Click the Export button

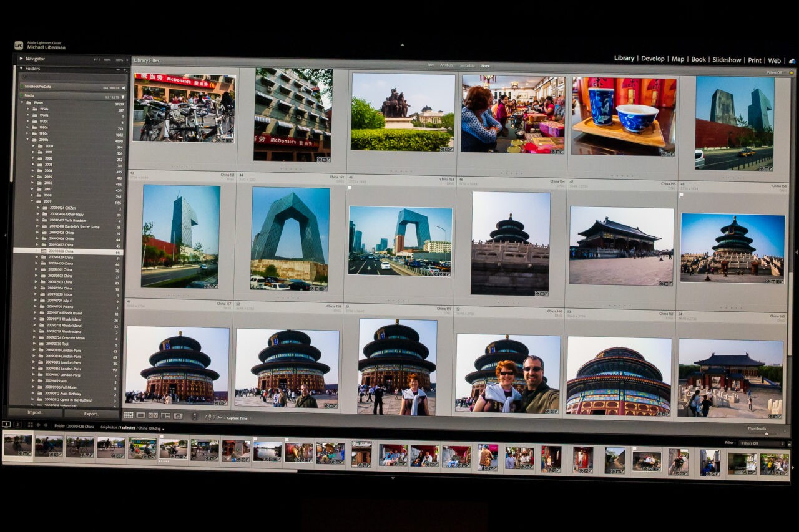(x=92, y=414)
